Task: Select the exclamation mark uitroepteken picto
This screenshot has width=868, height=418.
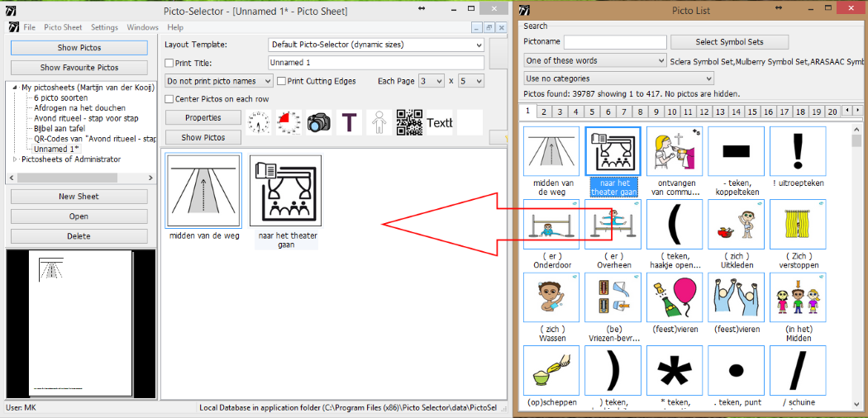Action: [797, 151]
